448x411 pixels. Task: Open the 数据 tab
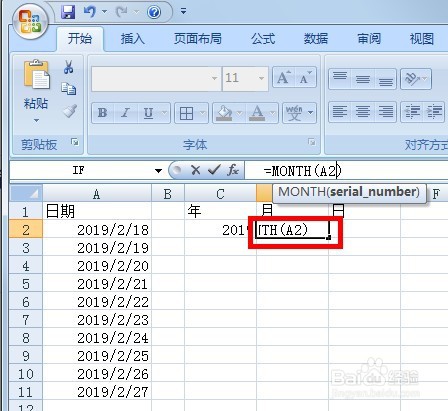point(316,39)
